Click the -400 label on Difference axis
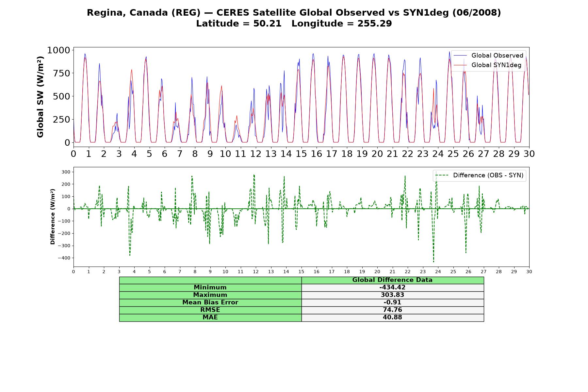 (64, 258)
